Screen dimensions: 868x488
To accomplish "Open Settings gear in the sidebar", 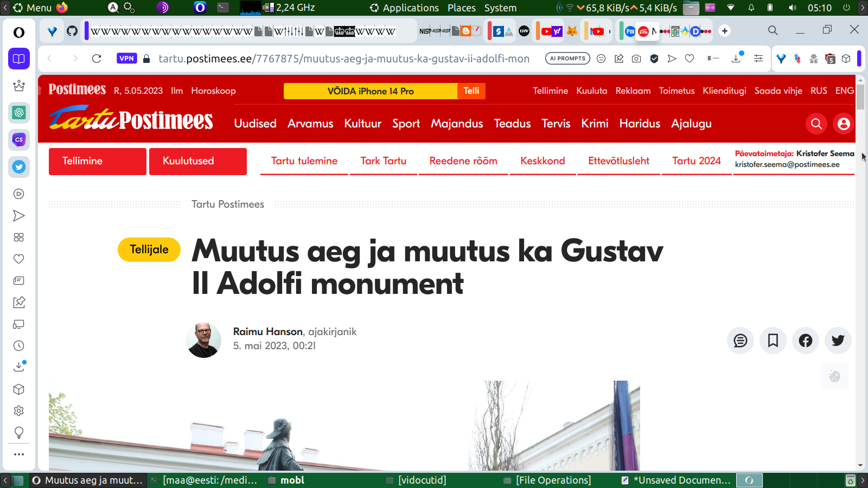I will pyautogui.click(x=19, y=411).
